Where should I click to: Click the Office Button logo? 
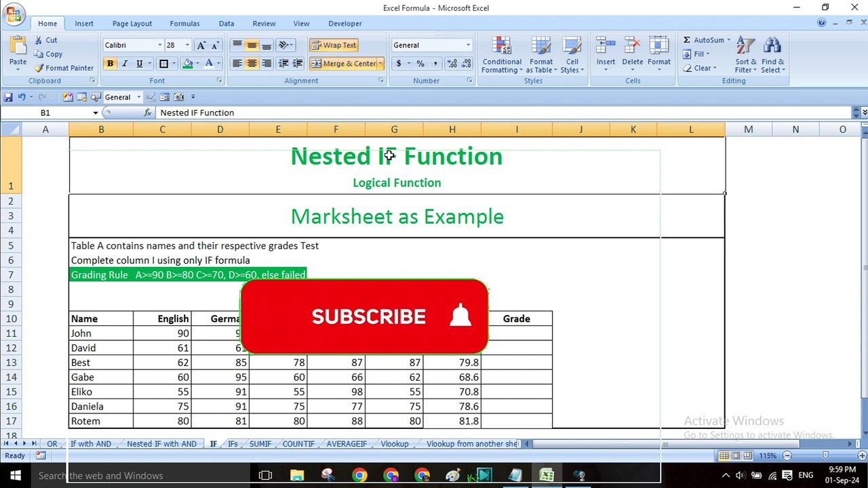click(x=14, y=14)
